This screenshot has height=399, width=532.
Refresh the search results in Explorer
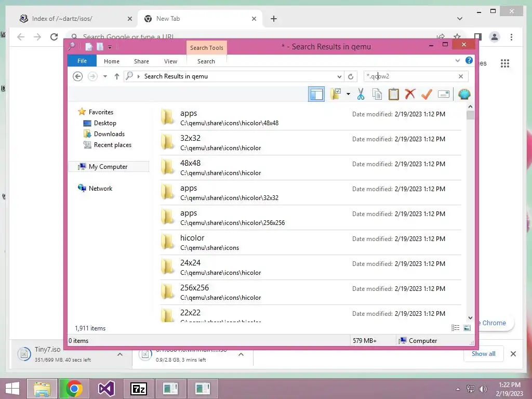click(x=351, y=77)
